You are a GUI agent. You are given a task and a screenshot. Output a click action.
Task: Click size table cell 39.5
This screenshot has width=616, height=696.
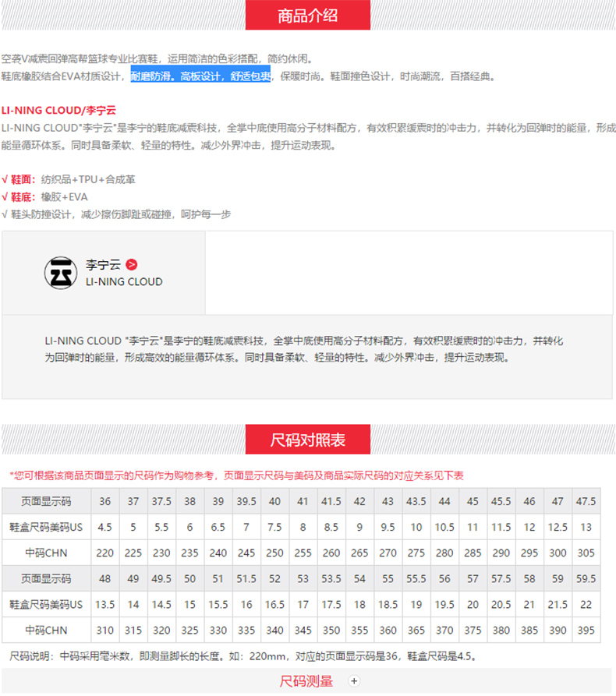[x=246, y=501]
